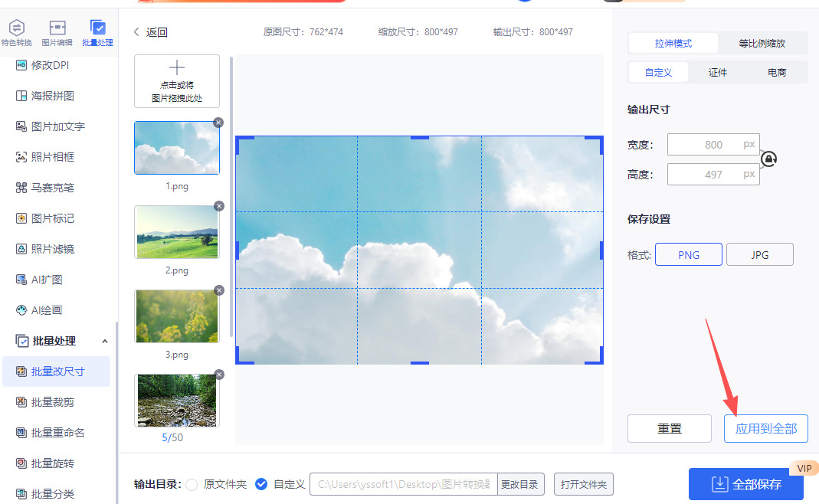Select the 3.png flowers thumbnail
Viewport: 819px width, 504px height.
tap(176, 316)
